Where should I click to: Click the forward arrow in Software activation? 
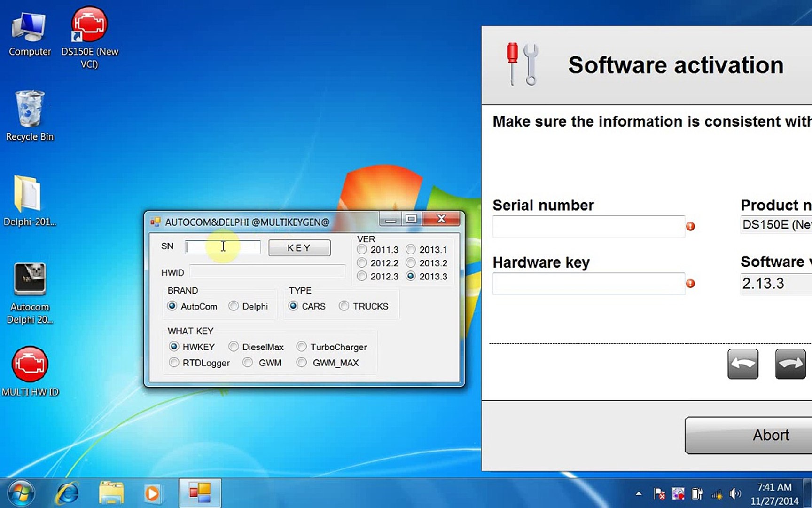(x=790, y=364)
